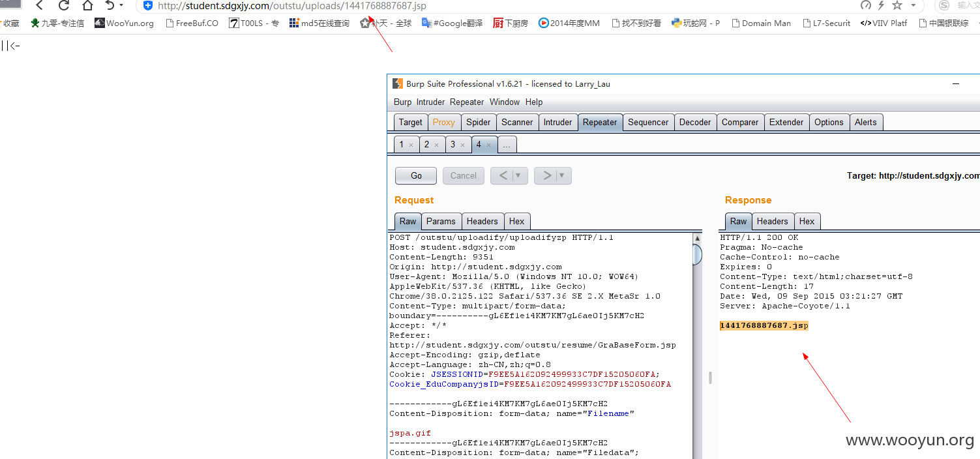Open the FreeBuf.CO bookmark

[x=192, y=23]
